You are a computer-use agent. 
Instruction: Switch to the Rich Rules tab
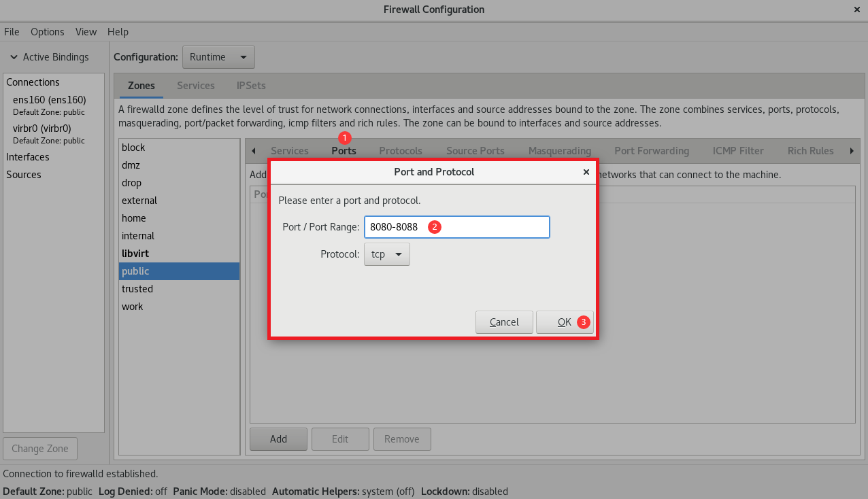[x=810, y=151]
